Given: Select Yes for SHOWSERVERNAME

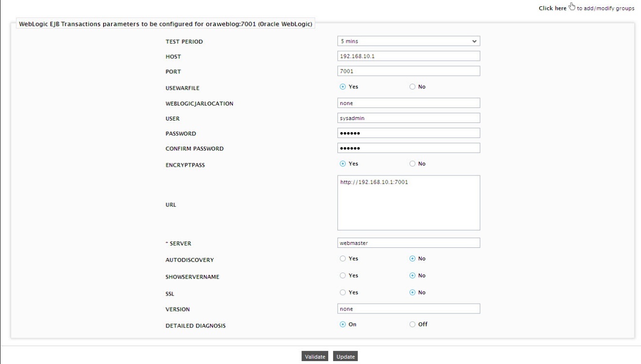Looking at the screenshot, I should pyautogui.click(x=342, y=276).
